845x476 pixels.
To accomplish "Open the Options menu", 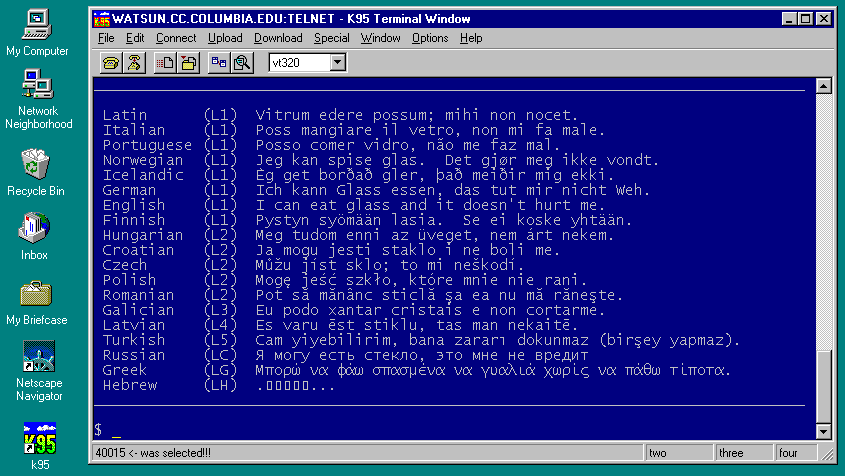I will (430, 38).
